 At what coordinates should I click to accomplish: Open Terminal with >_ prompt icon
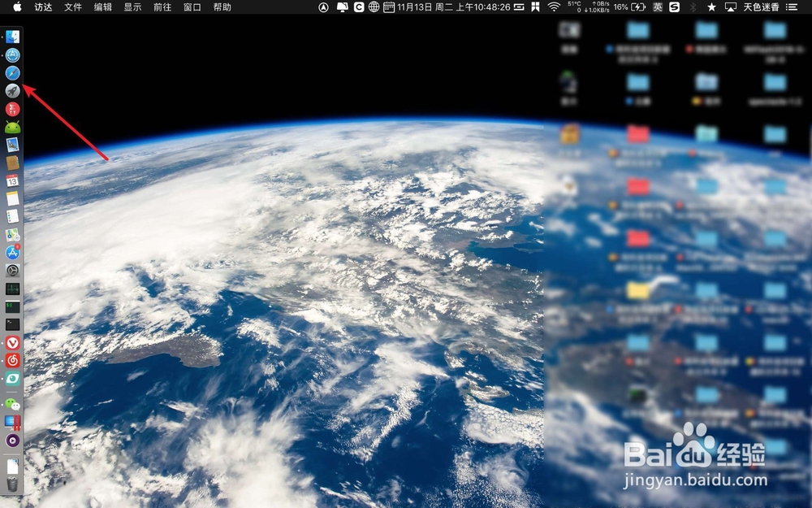pyautogui.click(x=12, y=324)
